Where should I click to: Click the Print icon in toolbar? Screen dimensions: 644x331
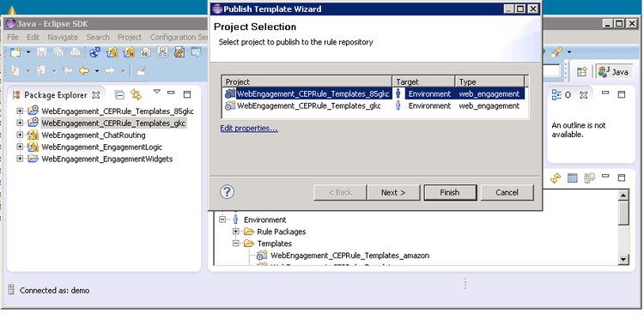[x=76, y=52]
